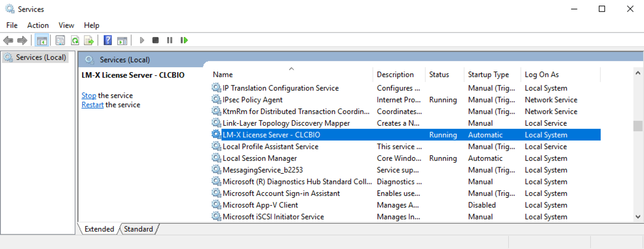The width and height of the screenshot is (644, 249).
Task: Click the Back arrow toolbar icon
Action: [x=8, y=40]
